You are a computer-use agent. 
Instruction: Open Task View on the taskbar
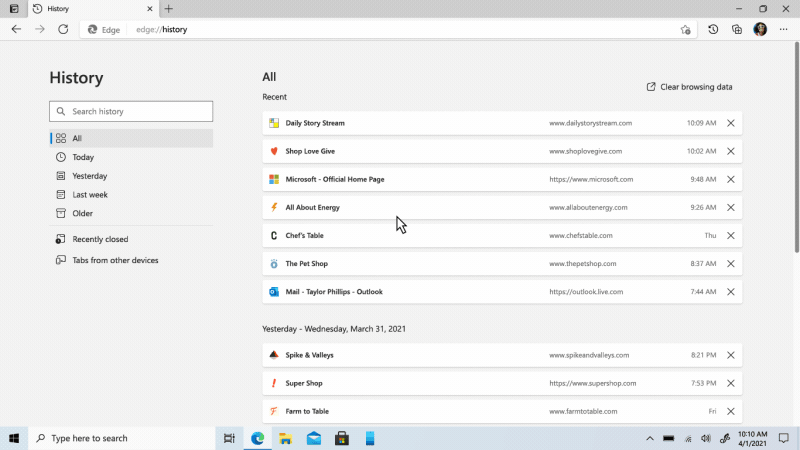tap(230, 438)
